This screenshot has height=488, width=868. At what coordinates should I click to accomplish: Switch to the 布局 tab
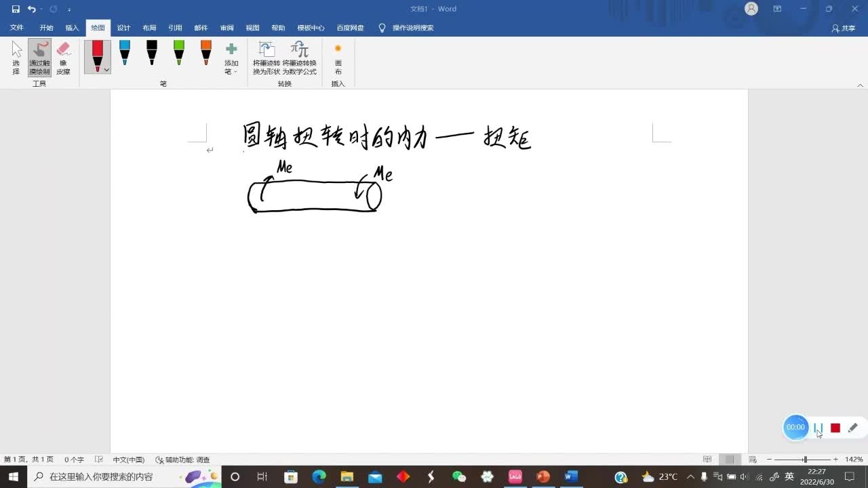[149, 28]
